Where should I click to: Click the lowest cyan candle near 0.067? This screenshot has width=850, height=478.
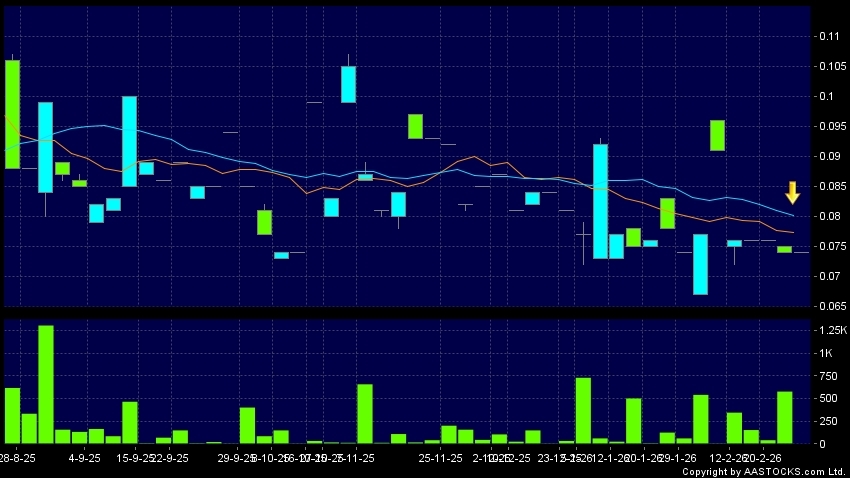(x=700, y=264)
